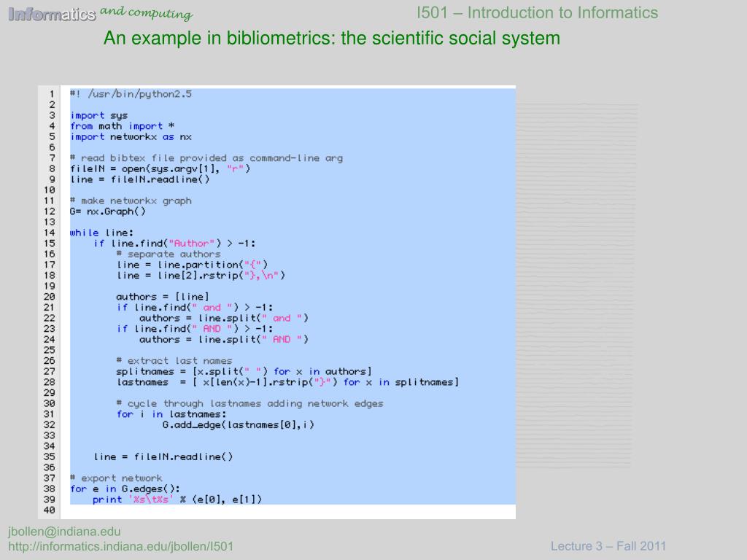This screenshot has height=560, width=747.
Task: Click the comment about cycling through lastnames
Action: coord(250,403)
